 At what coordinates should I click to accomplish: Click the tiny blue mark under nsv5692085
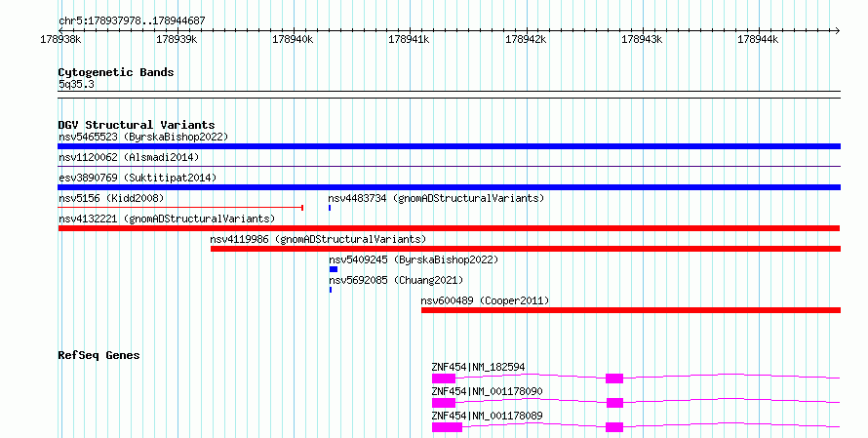pos(331,290)
